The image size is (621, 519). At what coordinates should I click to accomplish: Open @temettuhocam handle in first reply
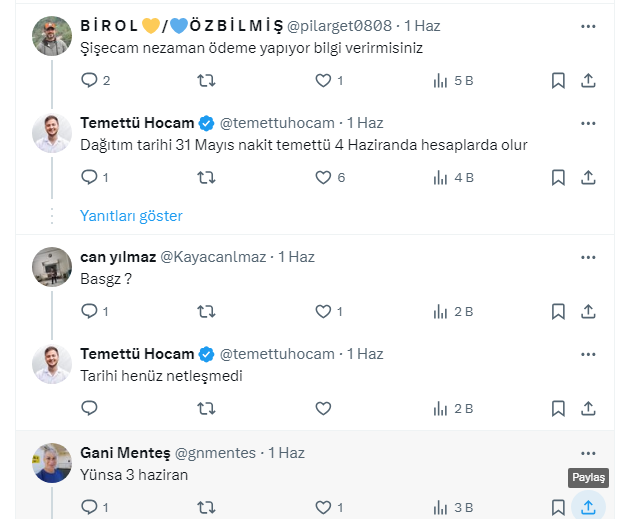point(277,123)
